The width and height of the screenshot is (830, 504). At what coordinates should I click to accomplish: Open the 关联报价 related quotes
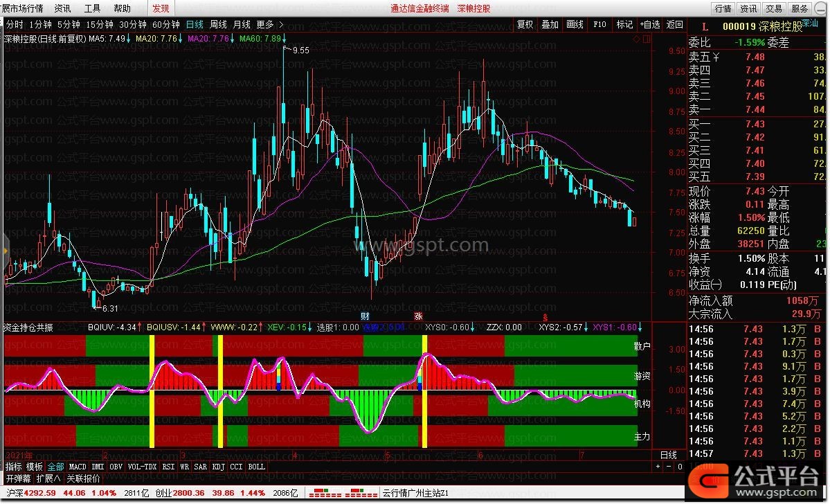[x=83, y=479]
